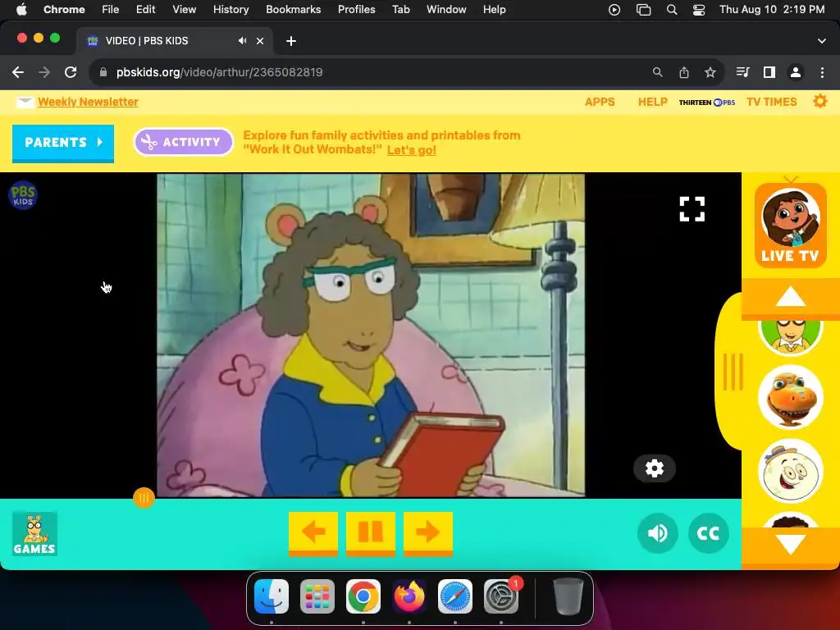Open Live TV

pyautogui.click(x=791, y=225)
